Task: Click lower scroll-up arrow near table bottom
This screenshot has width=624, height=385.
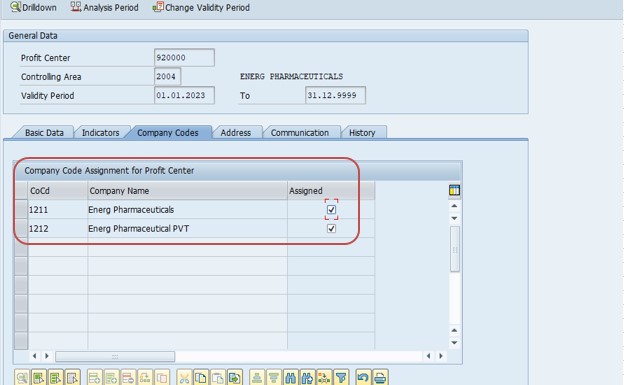Action: tap(454, 330)
